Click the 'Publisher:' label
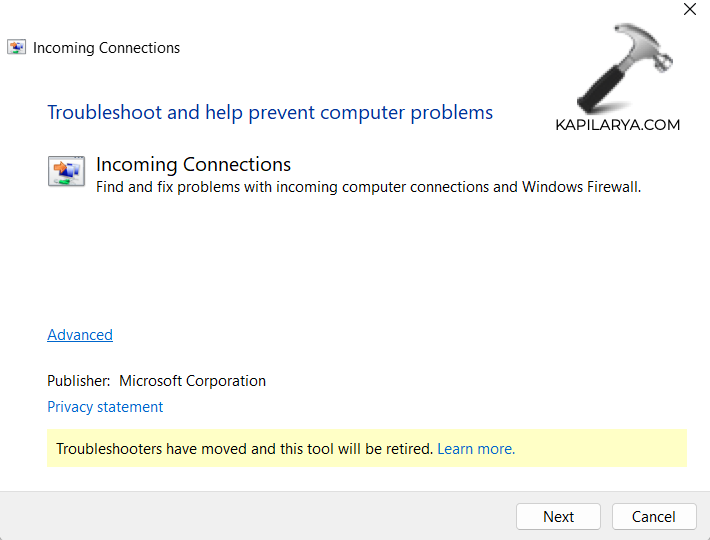710x540 pixels. click(x=79, y=381)
